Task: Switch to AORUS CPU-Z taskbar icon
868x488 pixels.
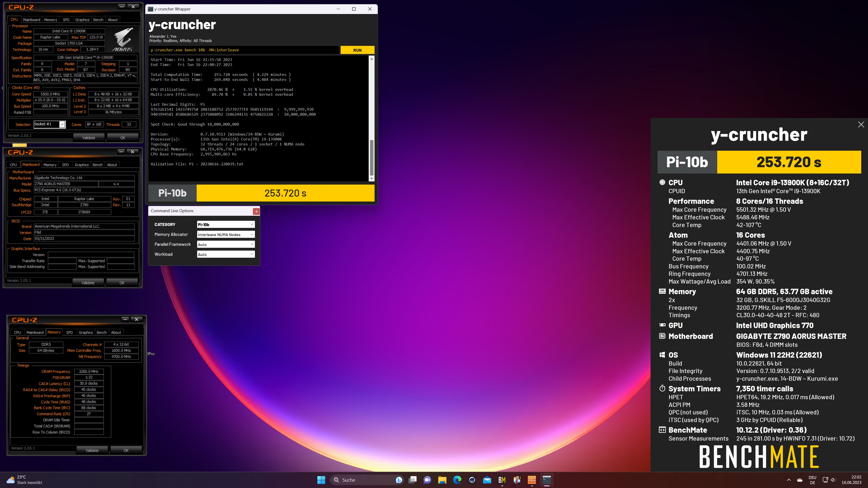Action: [x=532, y=480]
